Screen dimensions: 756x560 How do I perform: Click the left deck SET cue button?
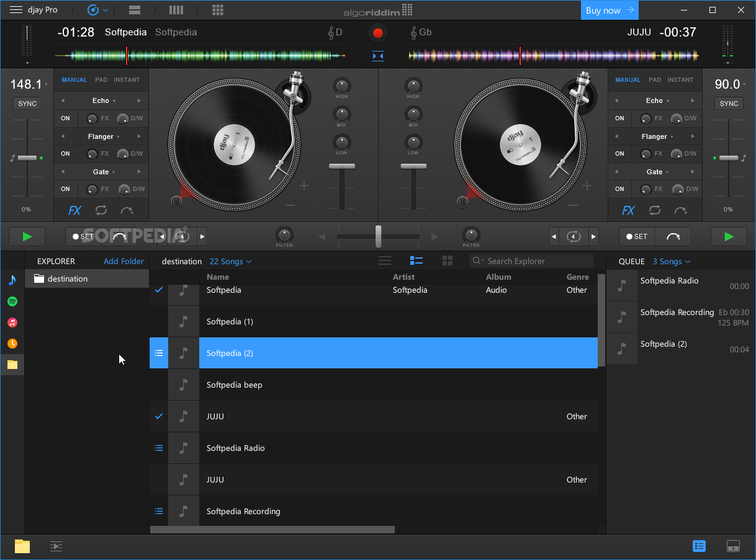point(84,236)
